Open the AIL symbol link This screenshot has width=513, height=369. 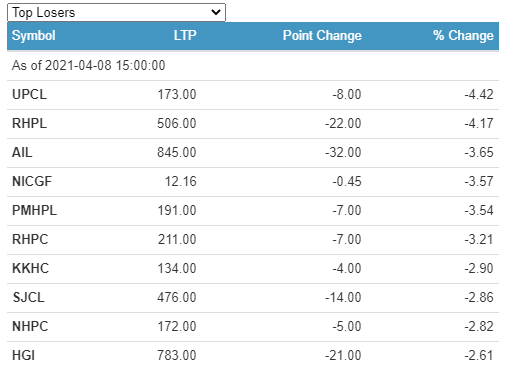22,153
